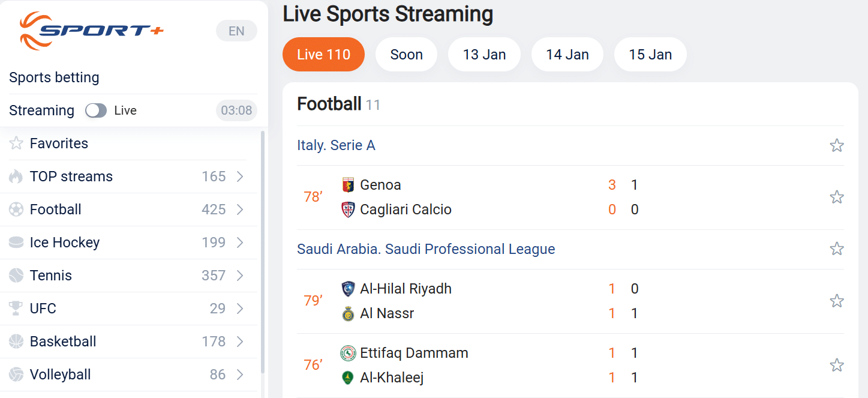Favorite the Al-Hilal vs Al Nassr match
Image resolution: width=868 pixels, height=398 pixels.
tap(836, 301)
